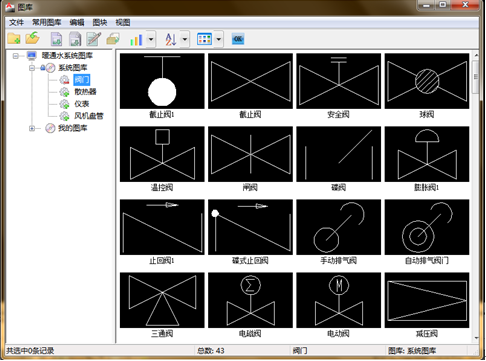Click status bar text 总数: 43
This screenshot has height=361, width=486.
point(211,351)
